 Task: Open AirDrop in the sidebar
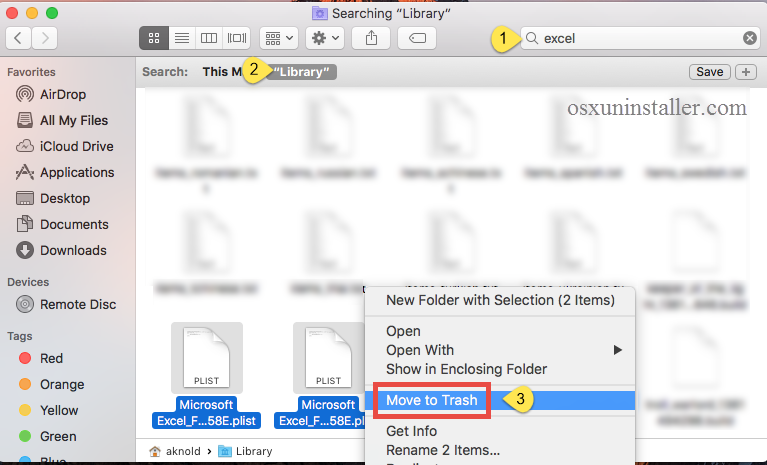click(63, 94)
